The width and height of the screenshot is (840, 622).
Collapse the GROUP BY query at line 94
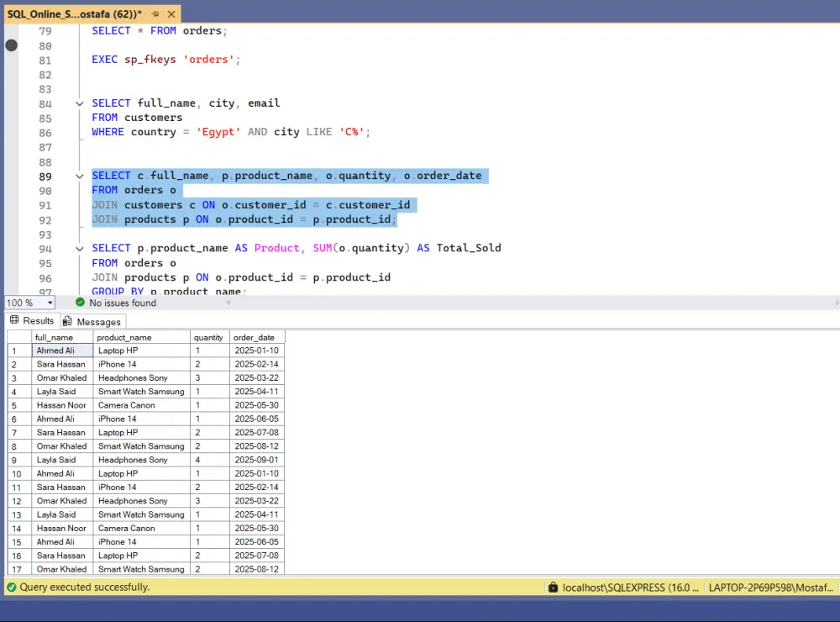pyautogui.click(x=79, y=247)
